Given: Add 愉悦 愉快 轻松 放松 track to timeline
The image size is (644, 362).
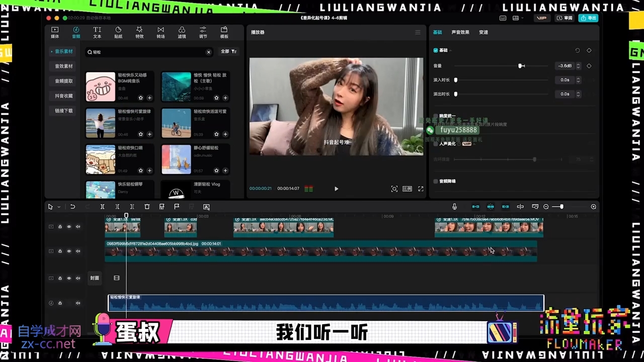Looking at the screenshot, I should [225, 98].
